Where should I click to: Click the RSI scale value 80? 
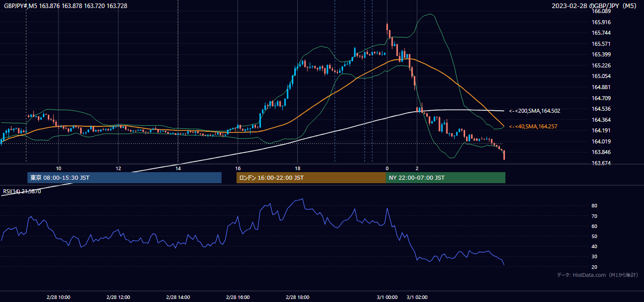coord(595,206)
